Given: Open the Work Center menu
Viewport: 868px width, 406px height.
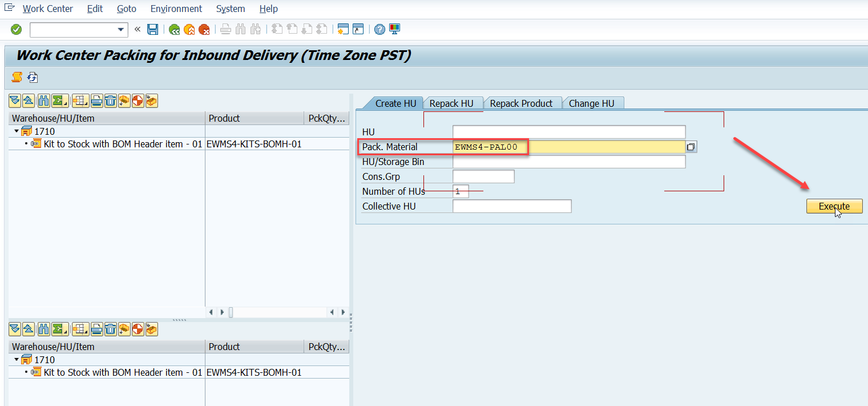Looking at the screenshot, I should [x=48, y=9].
